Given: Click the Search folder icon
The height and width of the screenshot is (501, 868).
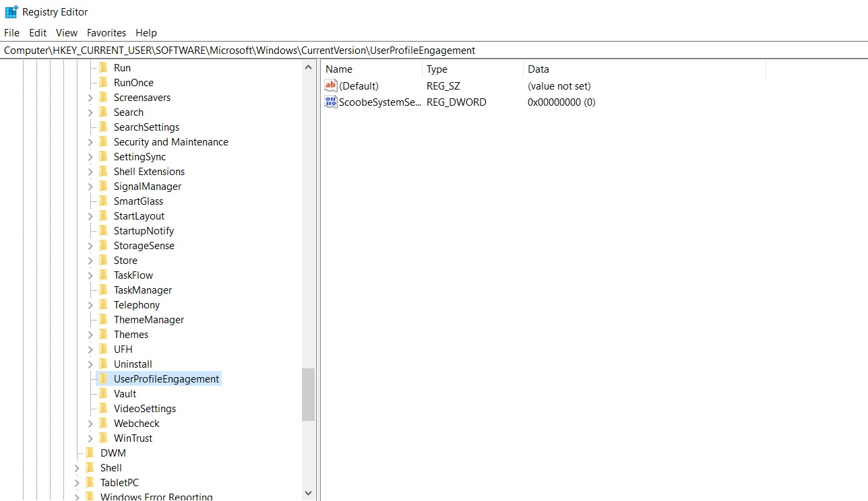Looking at the screenshot, I should pyautogui.click(x=103, y=112).
